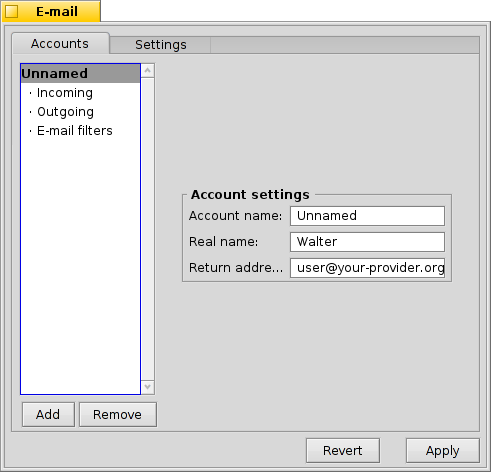Viewport: 491px width, 472px height.
Task: Click the Real name label
Action: click(x=223, y=242)
